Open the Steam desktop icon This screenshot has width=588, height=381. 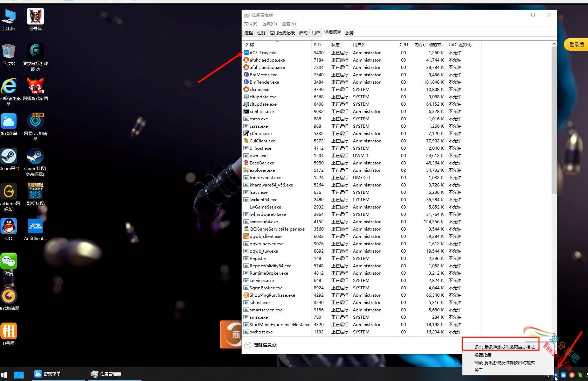point(9,156)
